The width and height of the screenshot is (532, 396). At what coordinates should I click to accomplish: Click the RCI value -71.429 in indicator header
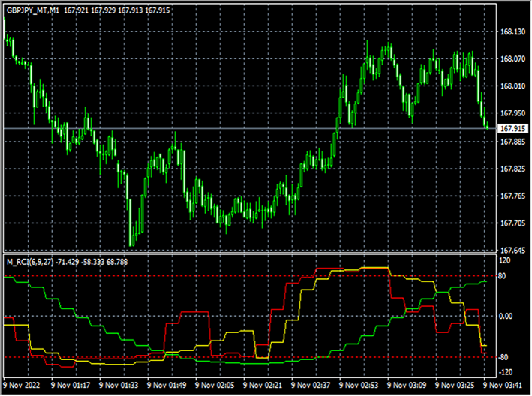pyautogui.click(x=68, y=262)
